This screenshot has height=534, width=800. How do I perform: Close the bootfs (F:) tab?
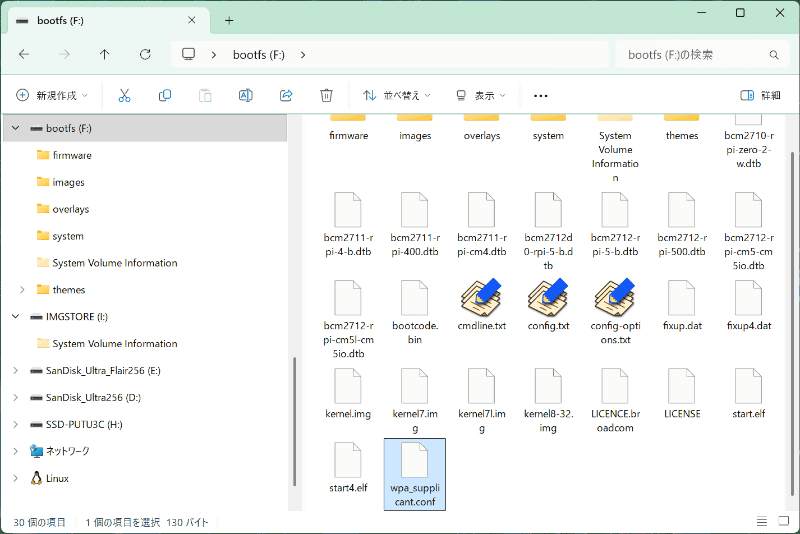click(x=192, y=20)
